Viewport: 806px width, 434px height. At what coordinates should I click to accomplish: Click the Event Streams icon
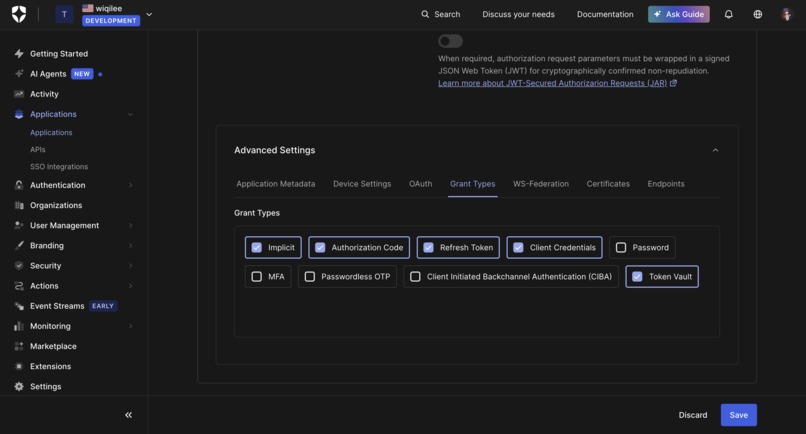[19, 306]
